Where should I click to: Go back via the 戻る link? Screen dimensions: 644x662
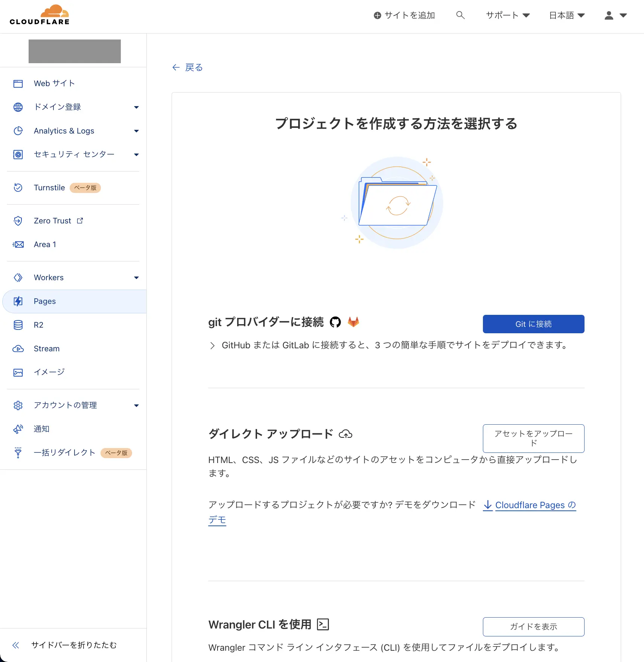tap(187, 68)
